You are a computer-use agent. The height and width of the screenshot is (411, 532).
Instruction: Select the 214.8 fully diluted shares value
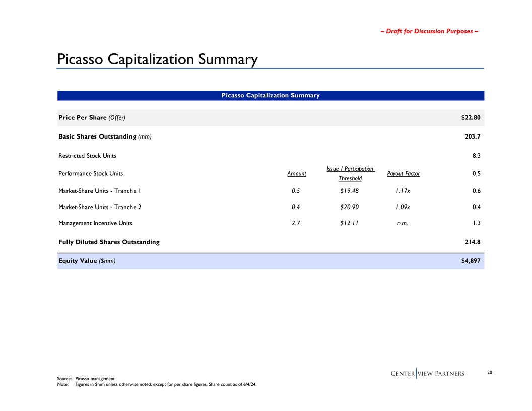473,242
